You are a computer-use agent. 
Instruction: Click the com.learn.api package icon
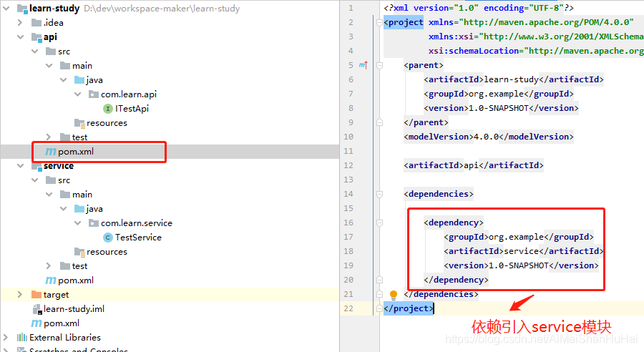coord(94,94)
